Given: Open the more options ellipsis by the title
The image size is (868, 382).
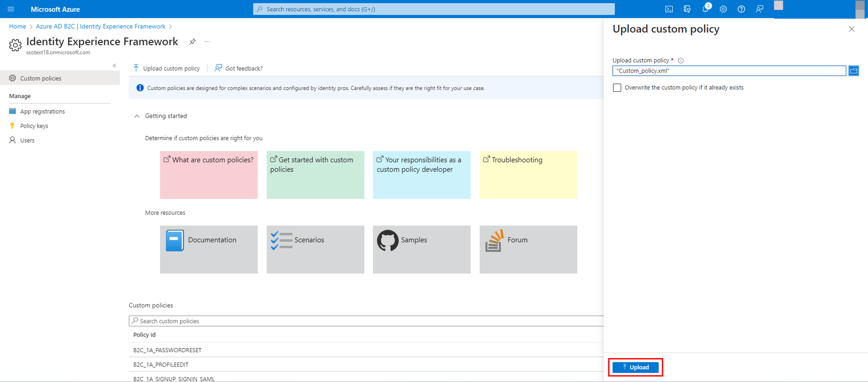Looking at the screenshot, I should pos(207,41).
